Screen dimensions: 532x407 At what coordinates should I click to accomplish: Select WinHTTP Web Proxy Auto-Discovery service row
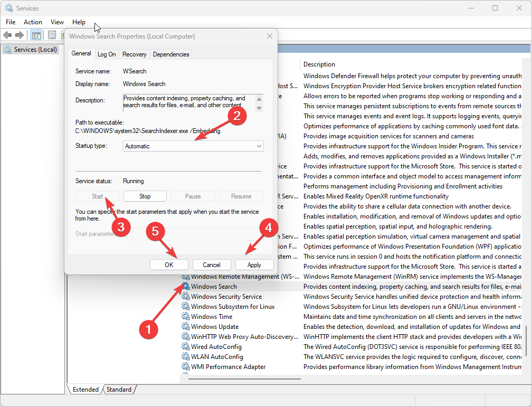(x=351, y=336)
